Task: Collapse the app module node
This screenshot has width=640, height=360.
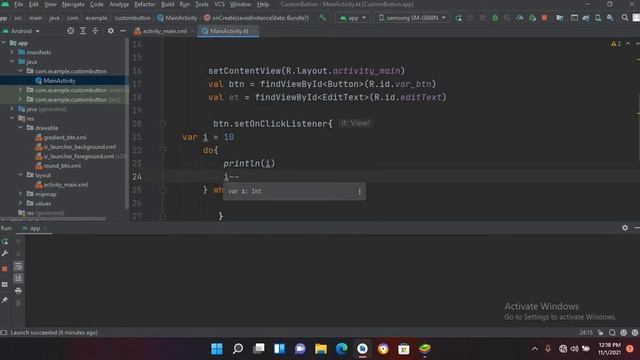Action: click(4, 42)
